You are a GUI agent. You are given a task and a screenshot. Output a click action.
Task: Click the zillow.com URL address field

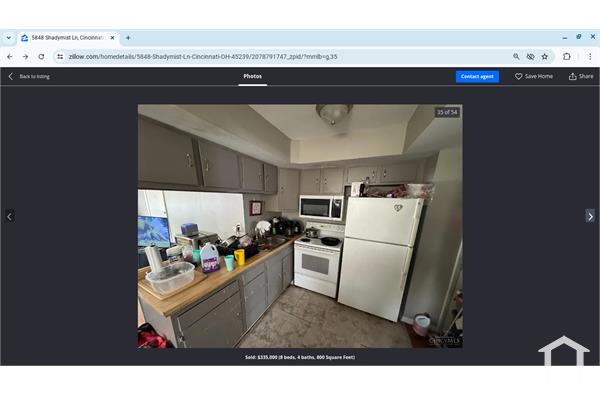tap(283, 57)
